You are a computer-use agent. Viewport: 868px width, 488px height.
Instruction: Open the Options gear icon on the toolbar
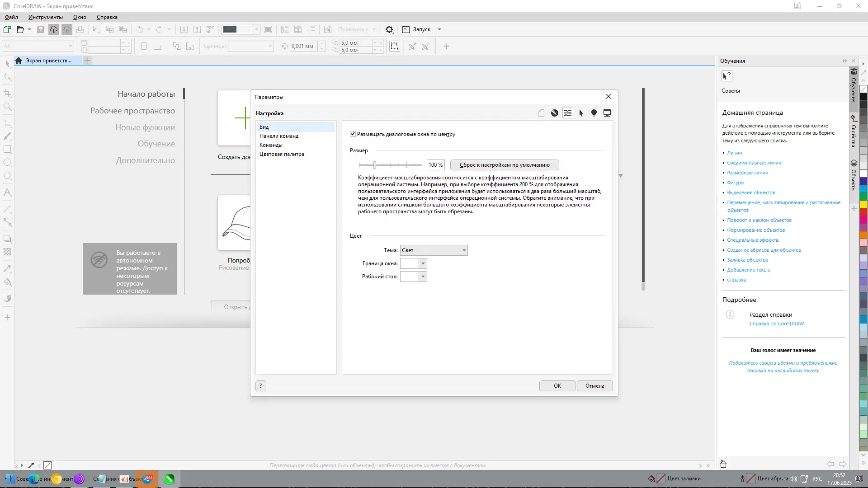pyautogui.click(x=389, y=29)
